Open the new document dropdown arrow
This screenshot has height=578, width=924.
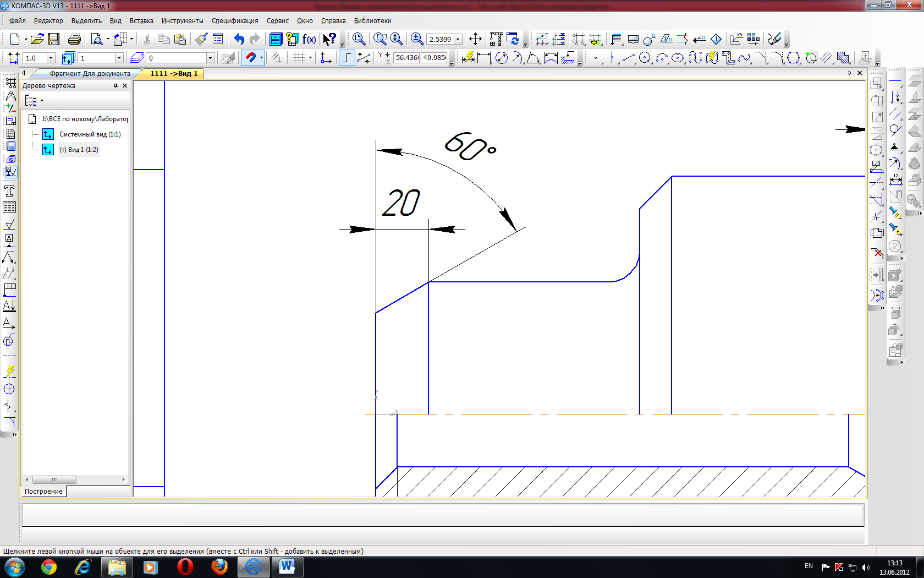pyautogui.click(x=25, y=39)
